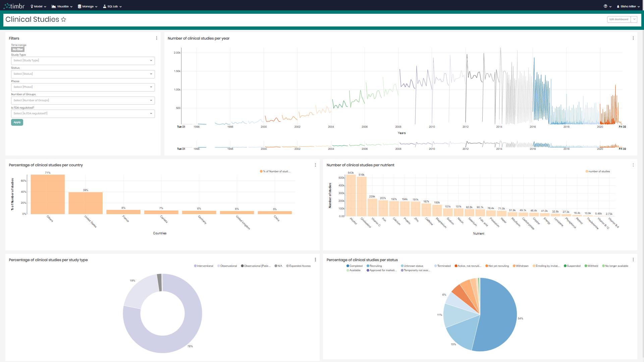Open options menu on country percentage chart

tap(315, 165)
